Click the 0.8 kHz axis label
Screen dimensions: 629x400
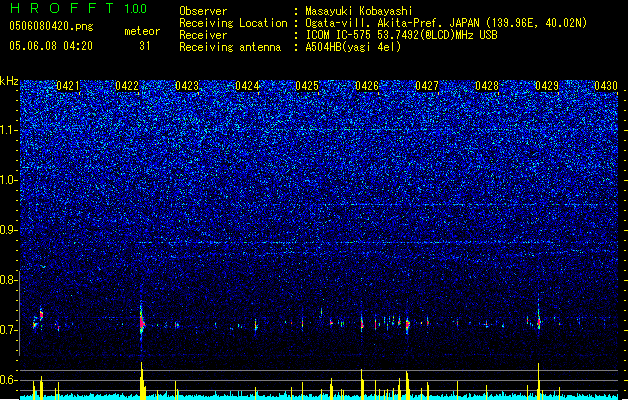[9, 280]
